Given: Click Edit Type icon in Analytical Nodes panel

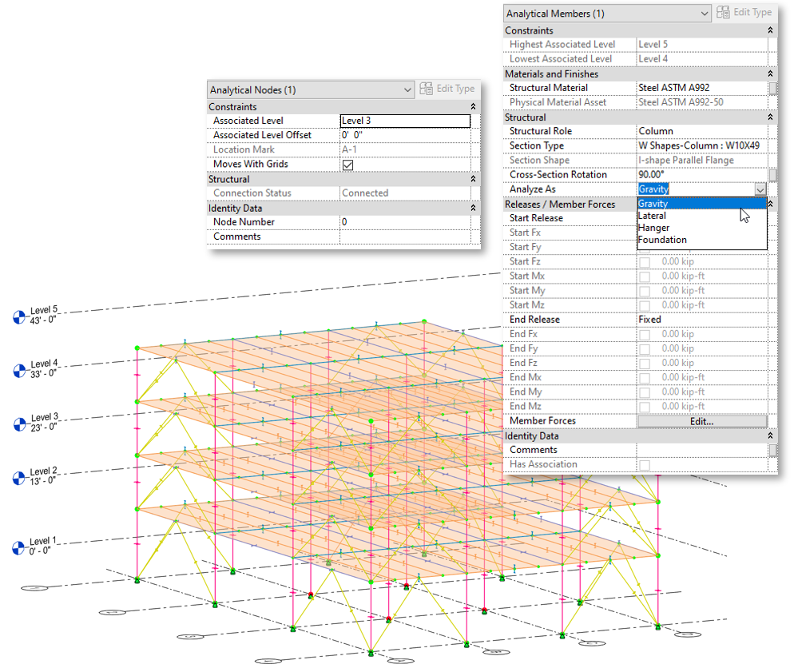Looking at the screenshot, I should coord(426,89).
